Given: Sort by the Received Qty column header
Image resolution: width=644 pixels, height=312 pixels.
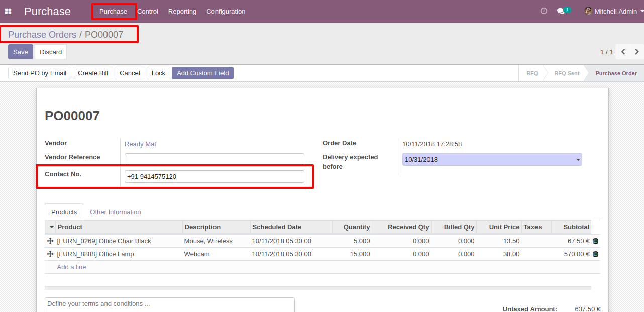Looking at the screenshot, I should 402,227.
